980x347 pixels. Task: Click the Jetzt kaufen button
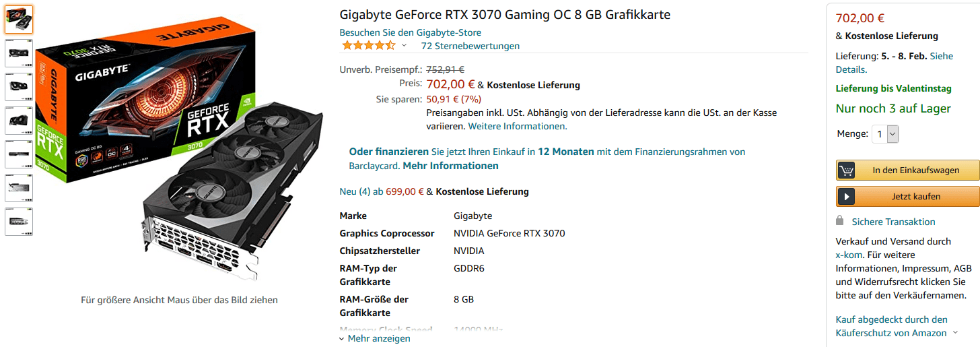(x=907, y=197)
